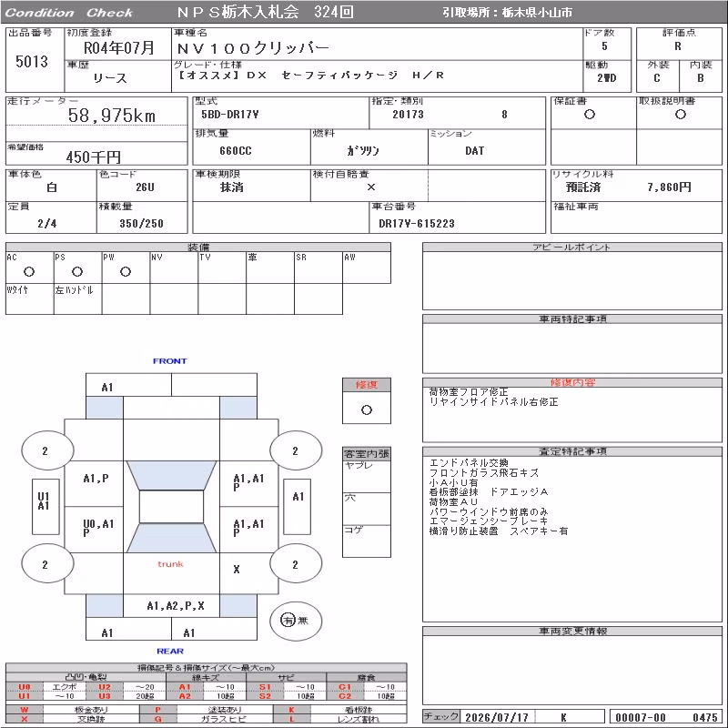The width and height of the screenshot is (728, 728).
Task: Click the 保証書 warranty circle mark
Action: [x=590, y=115]
